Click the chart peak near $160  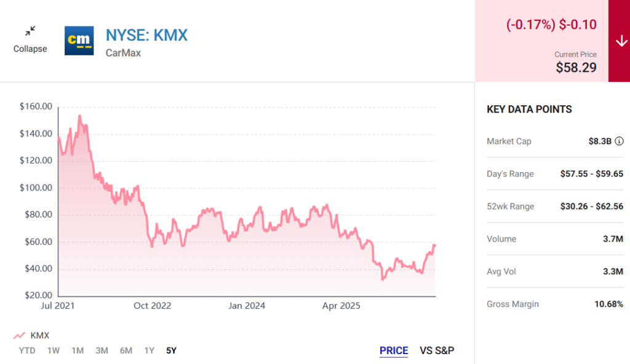(x=79, y=116)
